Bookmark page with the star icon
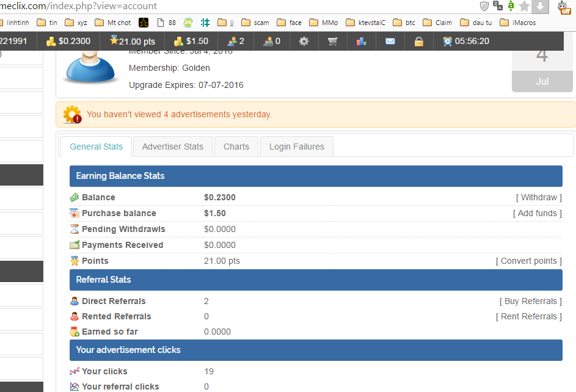 tap(524, 6)
